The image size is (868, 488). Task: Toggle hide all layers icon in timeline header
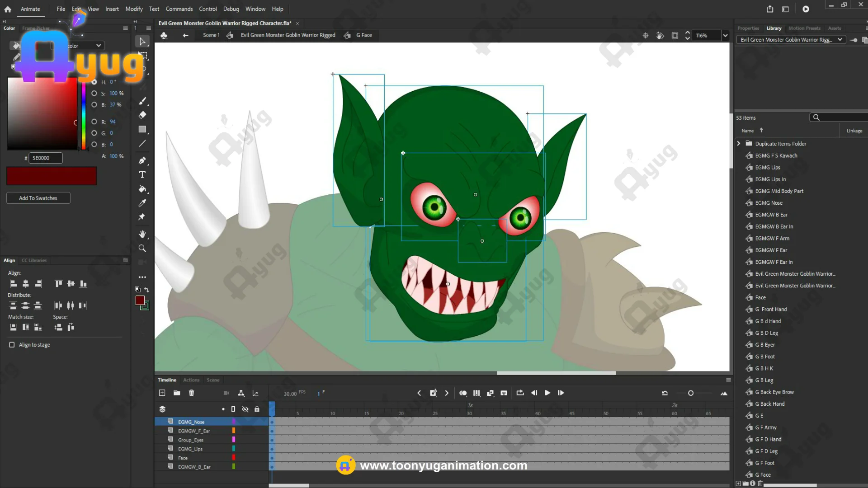[245, 409]
